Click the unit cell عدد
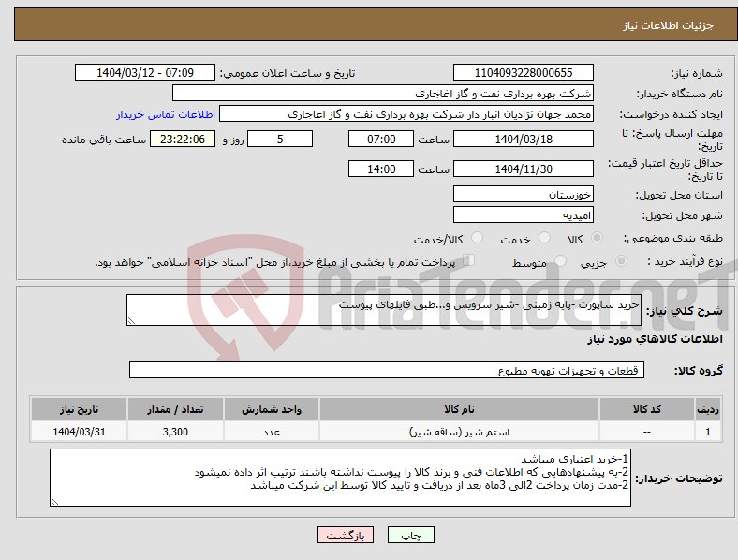 [272, 432]
